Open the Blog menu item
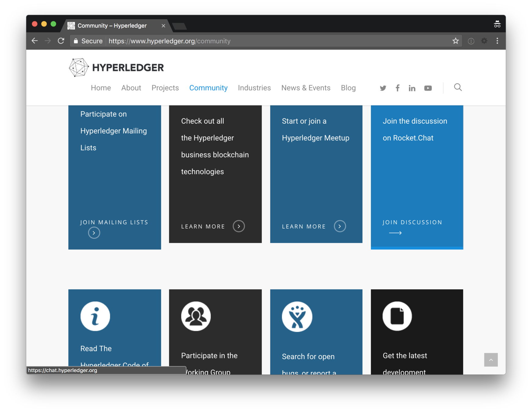The height and width of the screenshot is (412, 532). click(348, 88)
